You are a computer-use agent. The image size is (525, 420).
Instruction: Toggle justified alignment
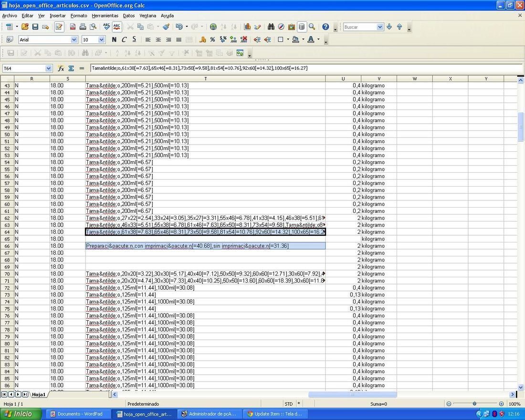tap(179, 40)
